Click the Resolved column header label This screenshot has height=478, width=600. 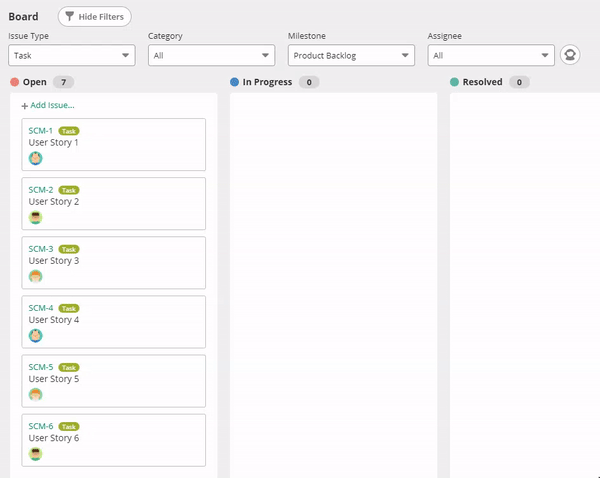coord(482,82)
